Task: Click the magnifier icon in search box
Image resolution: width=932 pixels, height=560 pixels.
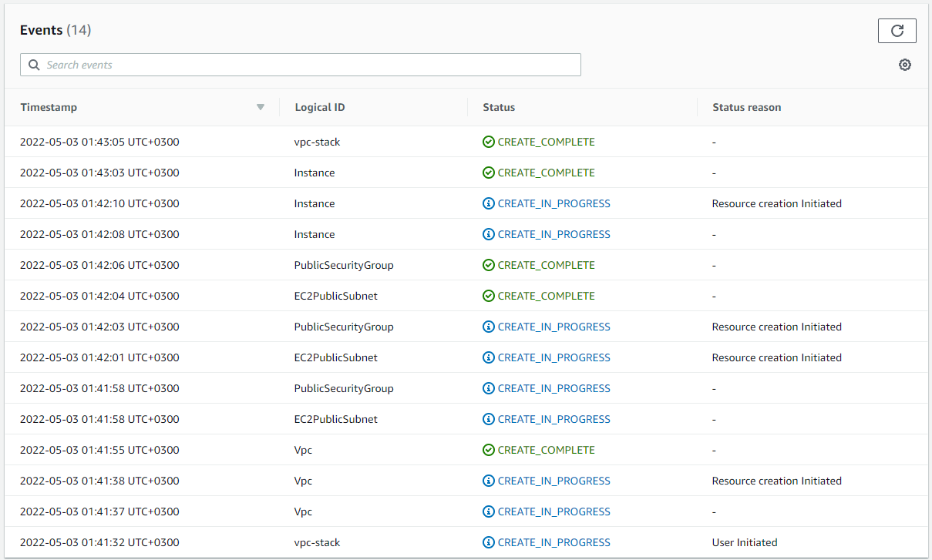Action: [x=34, y=65]
